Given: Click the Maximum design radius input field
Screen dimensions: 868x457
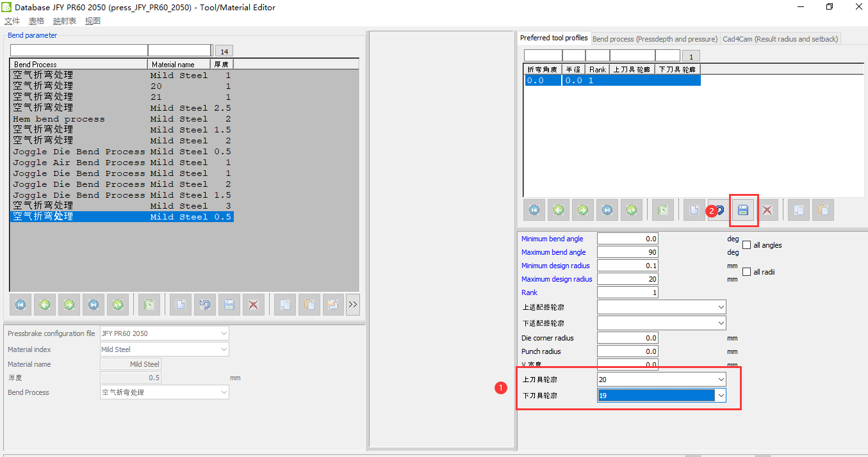Looking at the screenshot, I should point(628,279).
